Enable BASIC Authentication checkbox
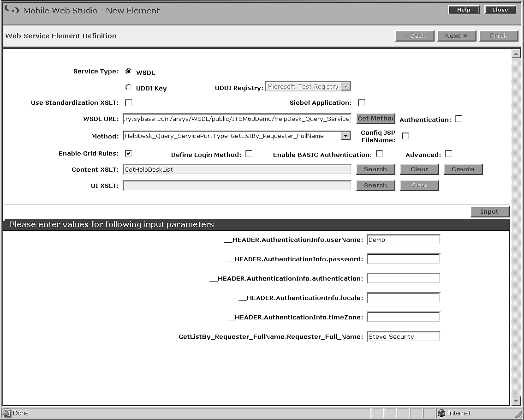The image size is (524, 420). 379,154
